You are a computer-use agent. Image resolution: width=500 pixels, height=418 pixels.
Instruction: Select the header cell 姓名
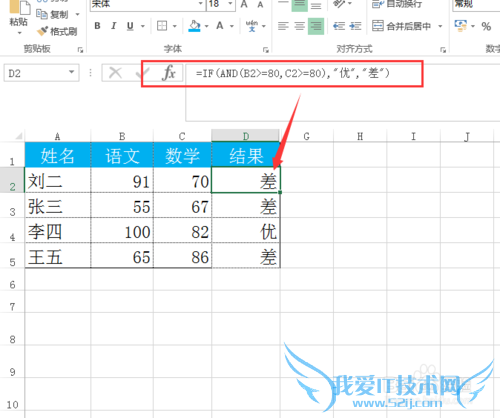click(58, 155)
